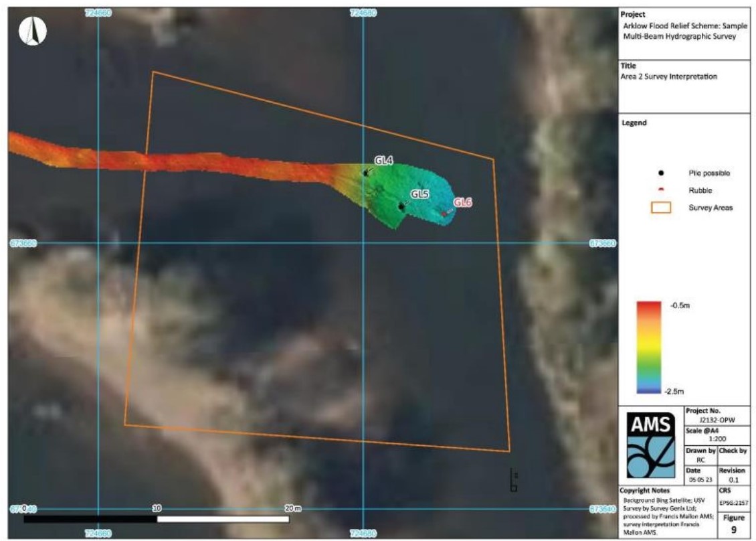Screen dimensions: 756x541
Task: Click the Revision 0.1 field
Action: (x=734, y=474)
